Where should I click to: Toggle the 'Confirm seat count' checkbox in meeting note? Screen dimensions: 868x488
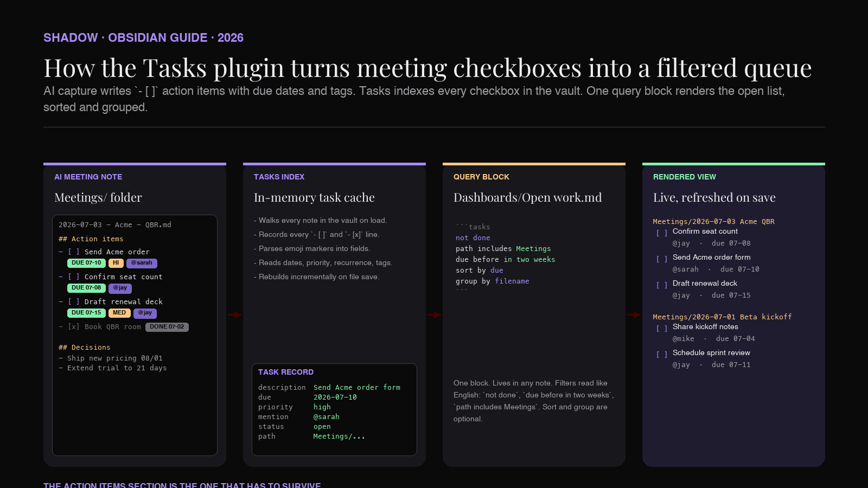point(74,277)
